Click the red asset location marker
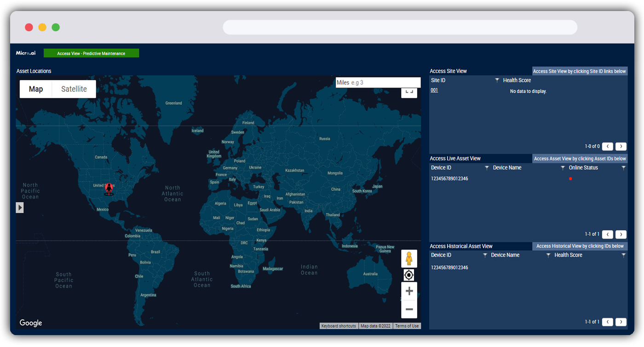Image resolution: width=644 pixels, height=347 pixels. pos(109,188)
